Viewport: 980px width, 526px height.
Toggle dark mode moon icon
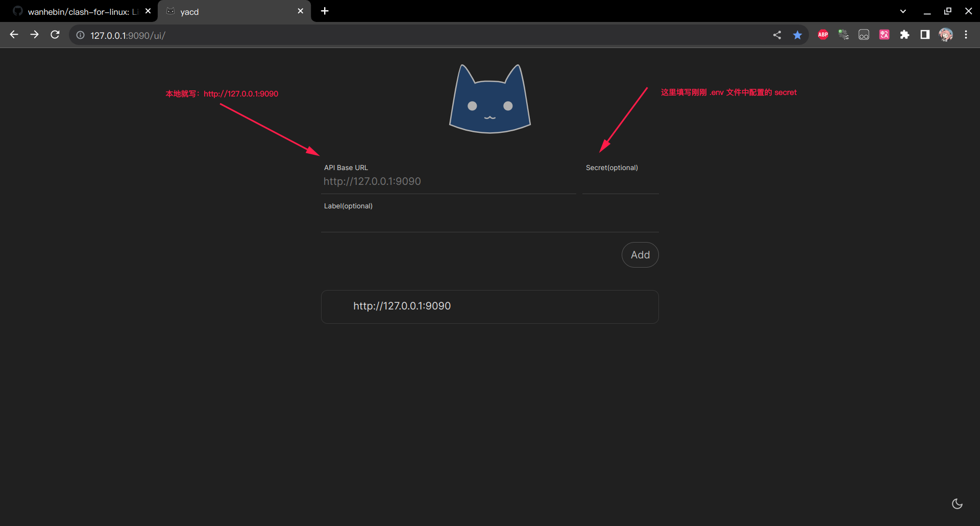[957, 504]
